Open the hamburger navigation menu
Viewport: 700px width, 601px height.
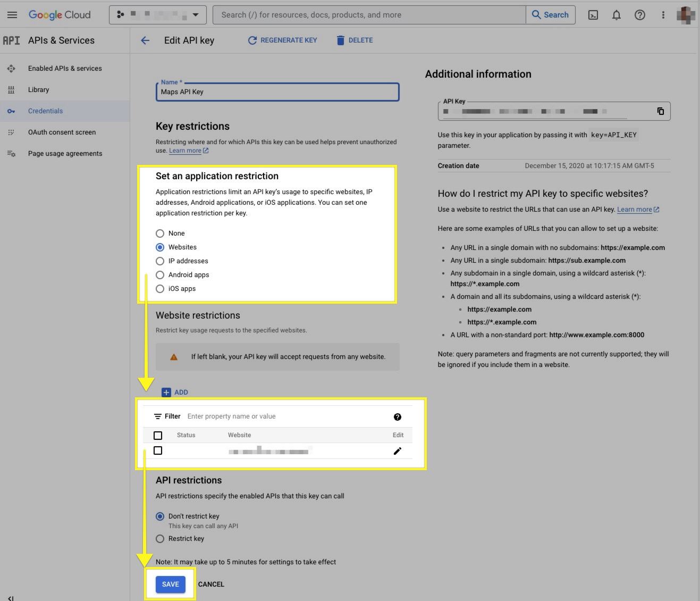[x=12, y=15]
